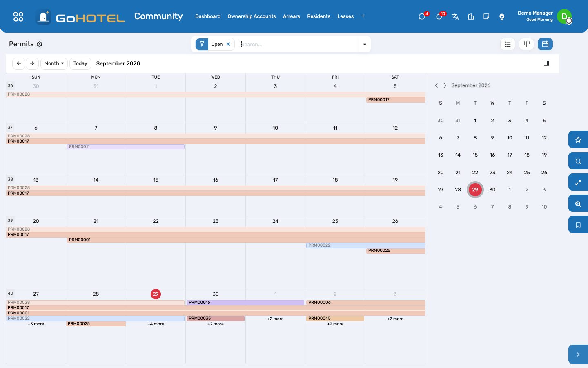Open the Month scale dropdown

pos(54,63)
